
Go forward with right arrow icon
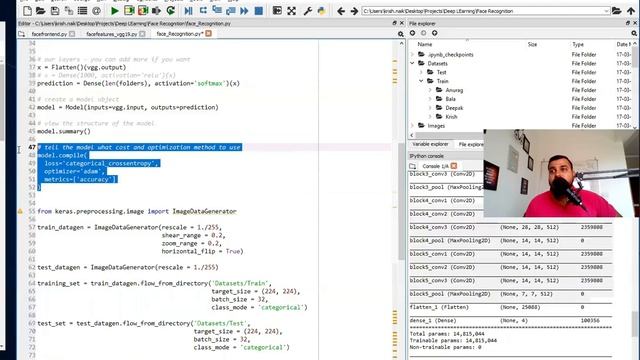[x=354, y=11]
